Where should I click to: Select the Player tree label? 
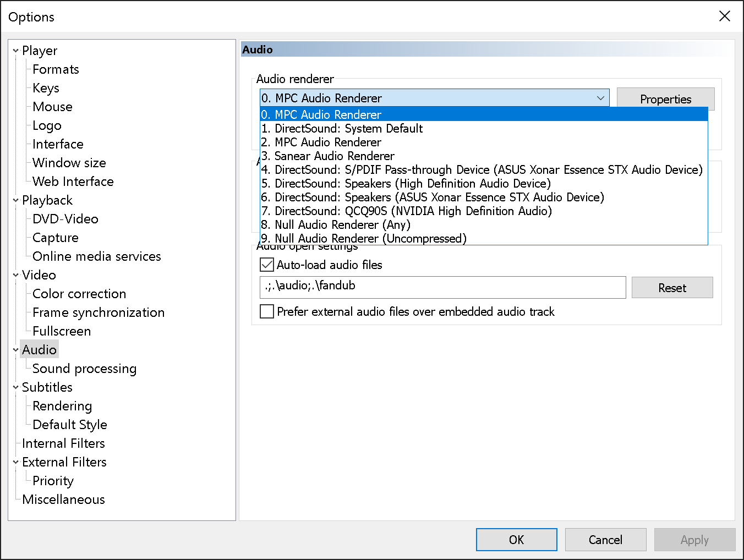coord(40,51)
